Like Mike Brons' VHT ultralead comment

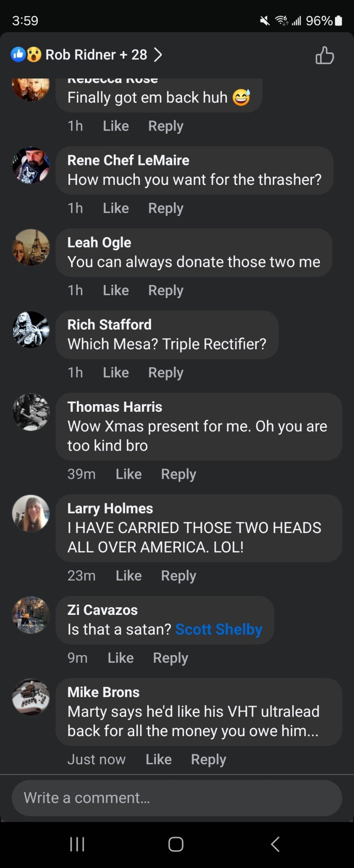click(x=159, y=759)
